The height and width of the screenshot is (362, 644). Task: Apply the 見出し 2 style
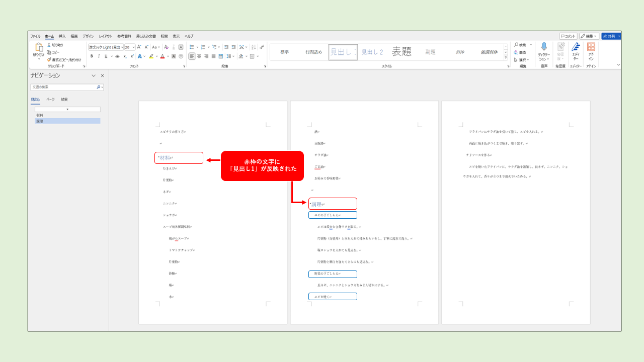click(x=372, y=52)
